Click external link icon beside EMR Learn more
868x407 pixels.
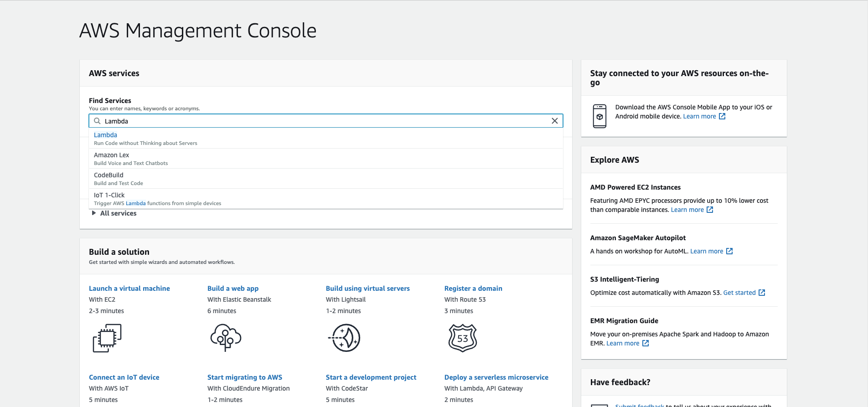(646, 343)
